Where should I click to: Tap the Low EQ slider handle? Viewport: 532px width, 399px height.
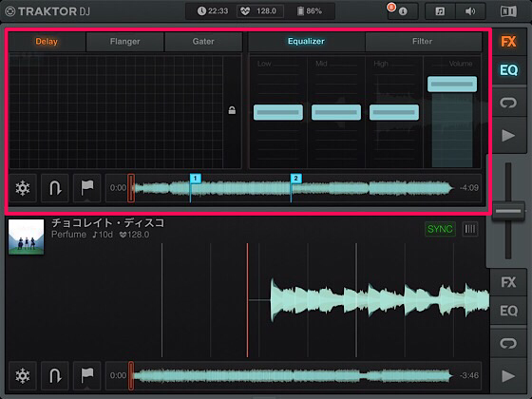coord(278,112)
